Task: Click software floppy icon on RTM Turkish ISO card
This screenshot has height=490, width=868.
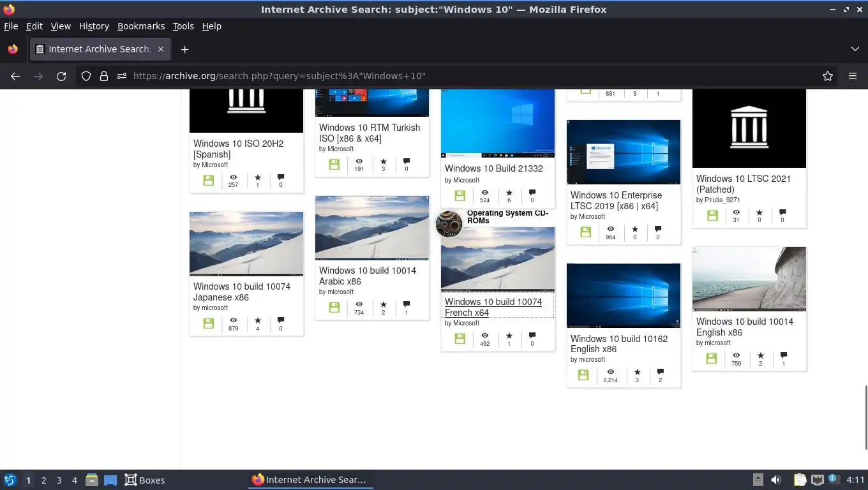Action: pos(334,165)
